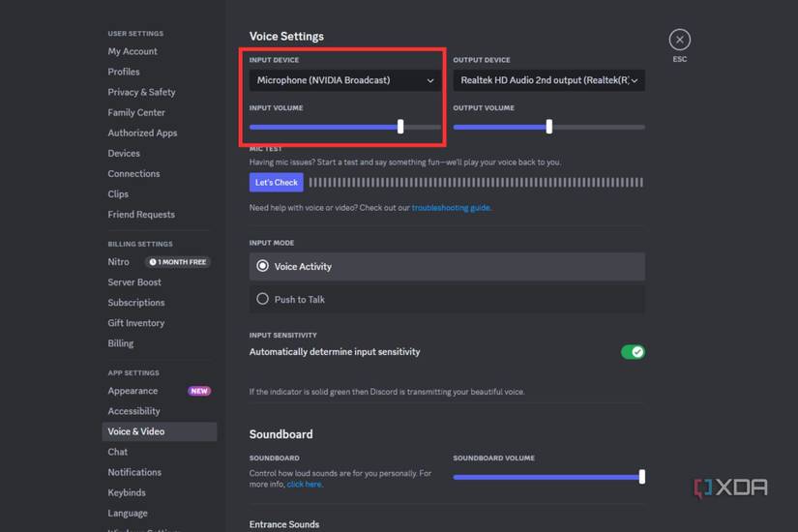Open the Input Device dropdown
Viewport: 798px width, 532px height.
(345, 80)
